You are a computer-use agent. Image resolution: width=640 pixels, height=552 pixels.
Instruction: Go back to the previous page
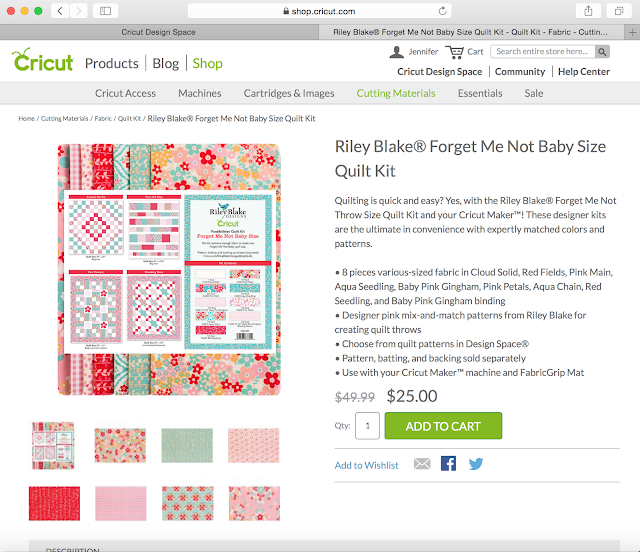tap(60, 11)
